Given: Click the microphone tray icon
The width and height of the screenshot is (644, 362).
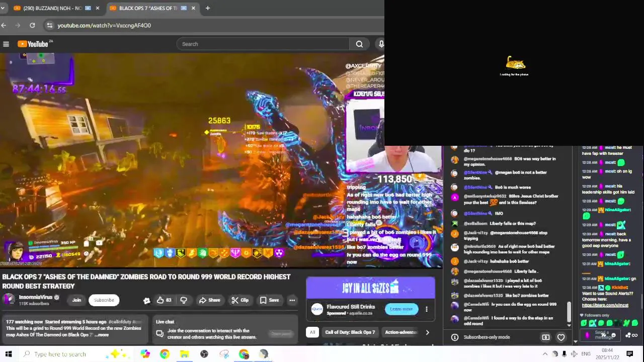Looking at the screenshot, I should tap(565, 354).
